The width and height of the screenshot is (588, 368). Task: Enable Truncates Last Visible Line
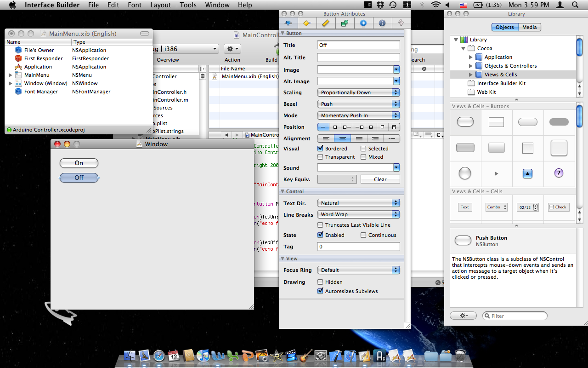(x=321, y=225)
